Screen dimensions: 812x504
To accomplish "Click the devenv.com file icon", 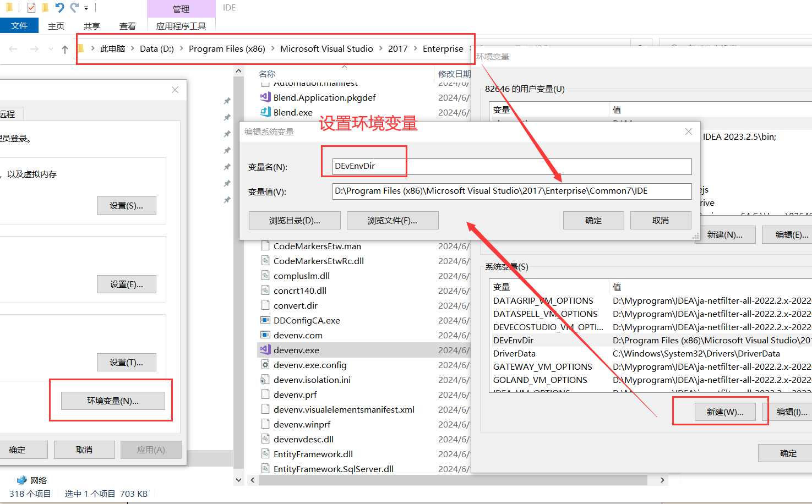I will [265, 335].
